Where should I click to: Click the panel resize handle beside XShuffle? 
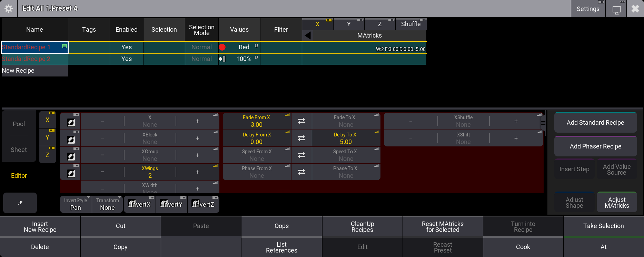543,123
